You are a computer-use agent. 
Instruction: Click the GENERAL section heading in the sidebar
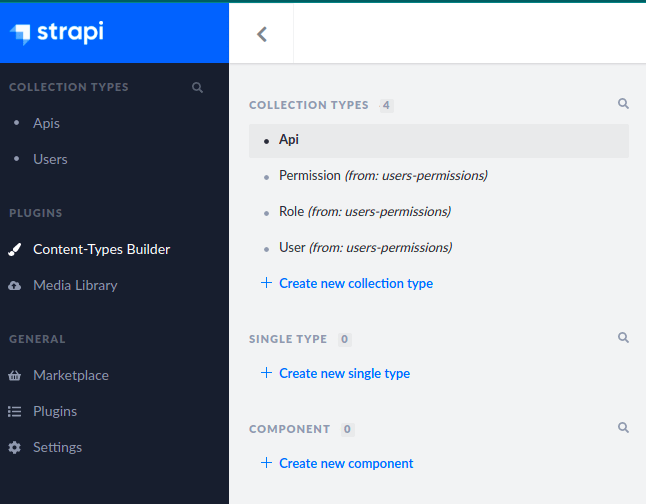(37, 339)
